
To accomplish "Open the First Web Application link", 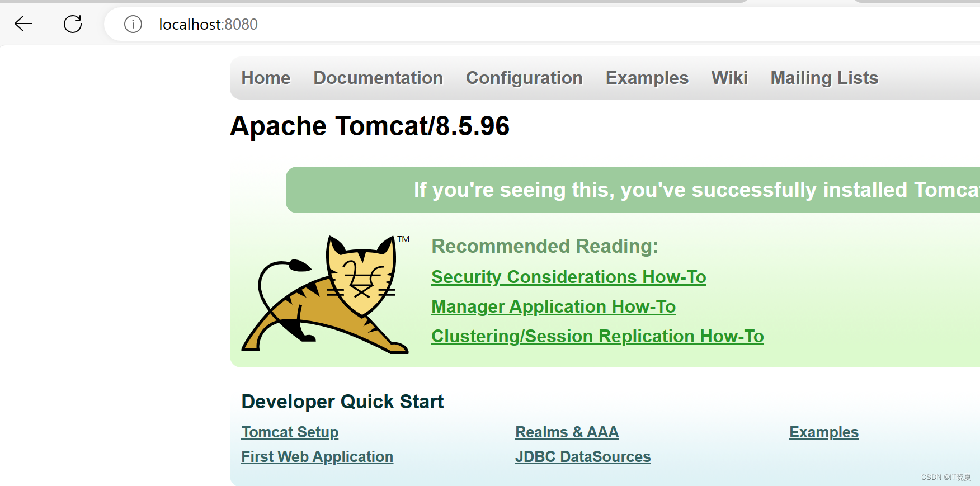I will point(317,457).
